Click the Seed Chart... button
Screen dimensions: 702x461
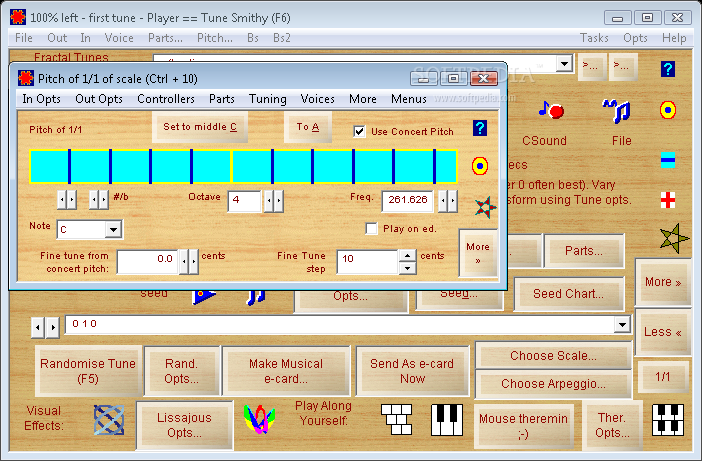click(x=569, y=294)
